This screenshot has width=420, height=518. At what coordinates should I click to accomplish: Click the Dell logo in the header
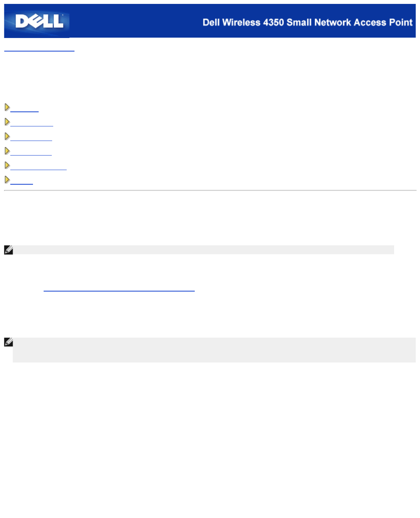click(x=37, y=21)
